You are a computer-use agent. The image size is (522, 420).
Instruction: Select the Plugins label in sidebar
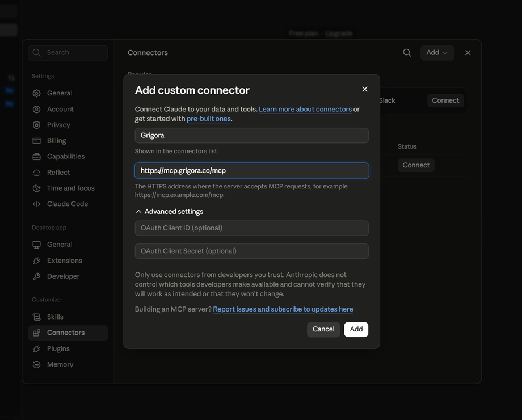pos(58,348)
